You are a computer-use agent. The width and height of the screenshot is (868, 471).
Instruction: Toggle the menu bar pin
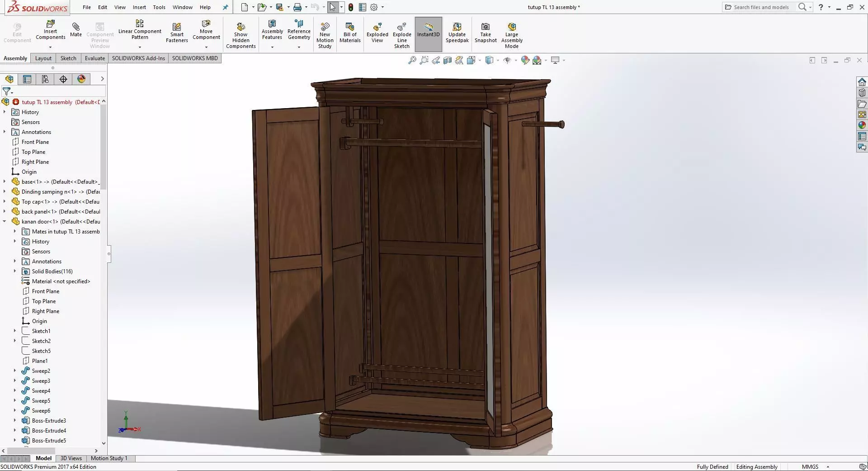[x=226, y=7]
